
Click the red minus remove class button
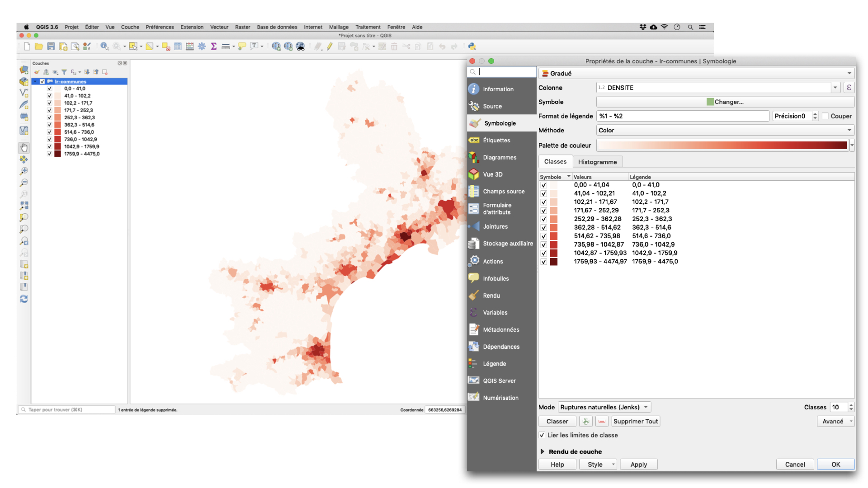[602, 421]
